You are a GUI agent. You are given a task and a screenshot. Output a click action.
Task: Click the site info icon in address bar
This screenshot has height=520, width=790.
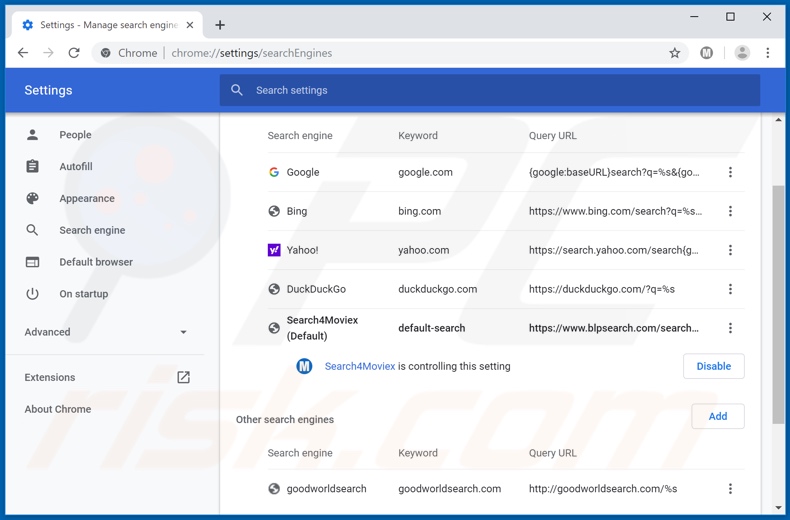105,53
